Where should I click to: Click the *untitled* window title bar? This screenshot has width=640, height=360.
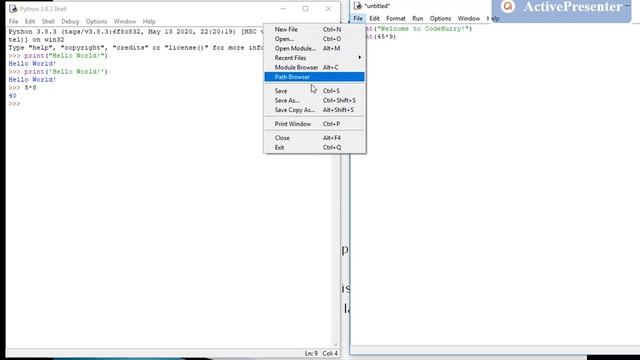[420, 6]
